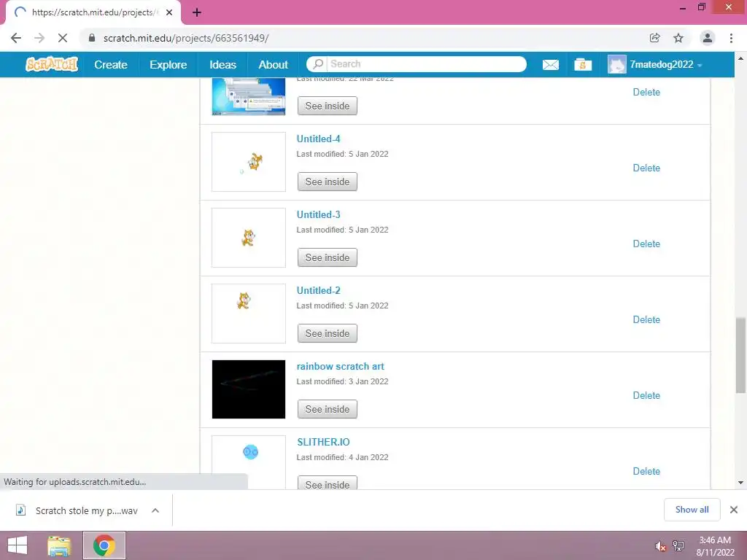Click Chrome taskbar icon
The height and width of the screenshot is (560, 747).
(x=104, y=545)
